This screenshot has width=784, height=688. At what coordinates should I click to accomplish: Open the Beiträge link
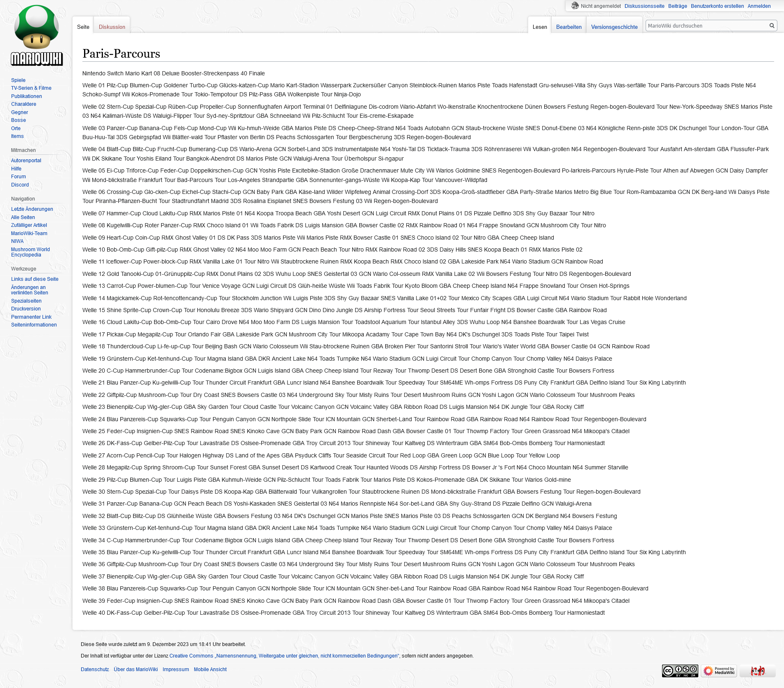click(678, 6)
